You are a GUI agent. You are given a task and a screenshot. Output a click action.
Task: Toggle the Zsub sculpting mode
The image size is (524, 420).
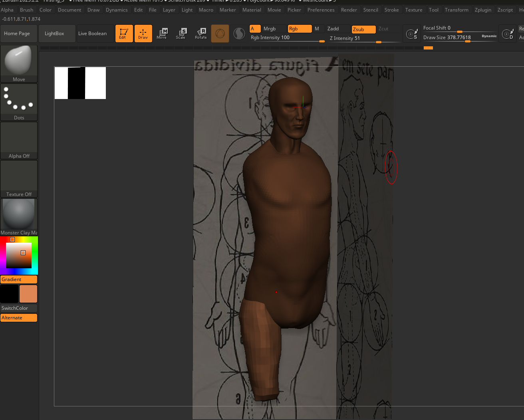[363, 30]
